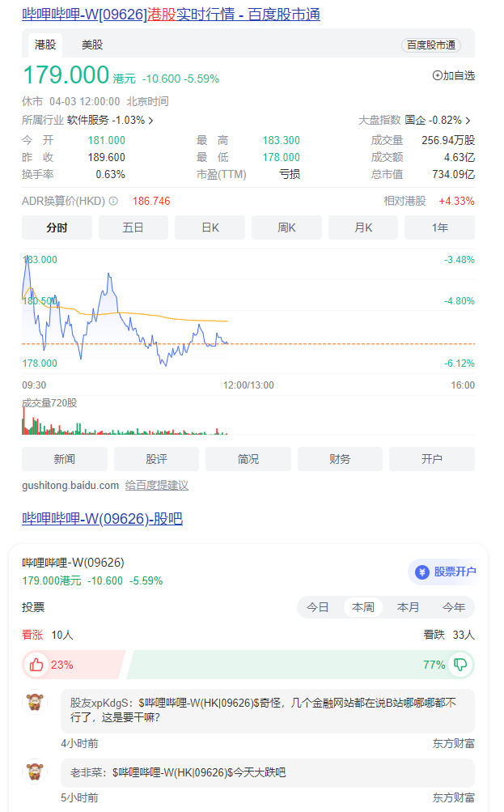The image size is (504, 812).
Task: Select the 日K chart tab
Action: (210, 227)
